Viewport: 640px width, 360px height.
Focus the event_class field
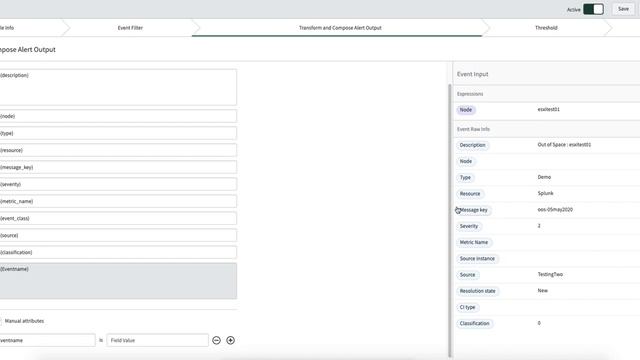coord(118,218)
